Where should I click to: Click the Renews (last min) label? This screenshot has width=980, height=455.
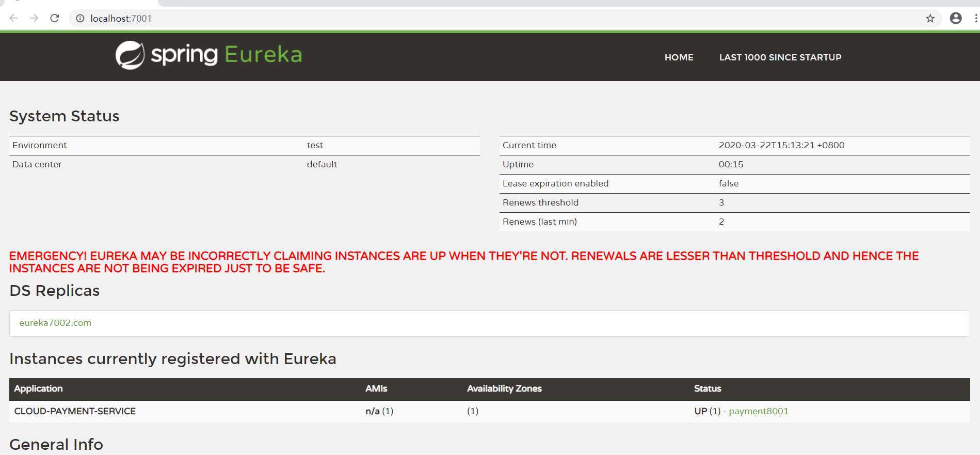540,222
